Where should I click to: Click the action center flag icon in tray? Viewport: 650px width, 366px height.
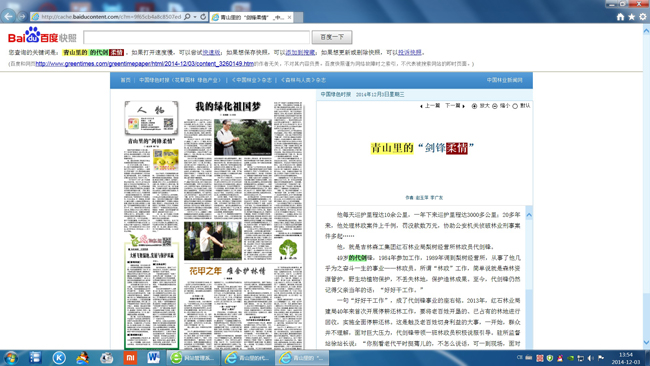pos(601,358)
